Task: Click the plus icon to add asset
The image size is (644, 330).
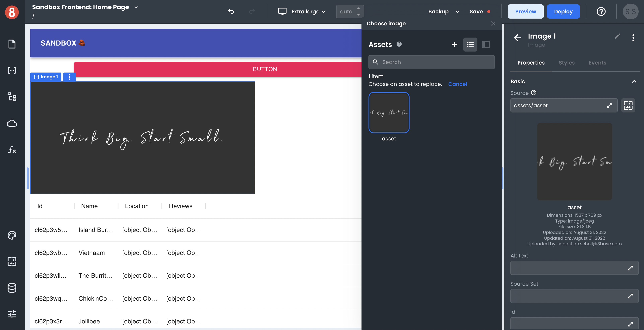Action: (x=454, y=45)
